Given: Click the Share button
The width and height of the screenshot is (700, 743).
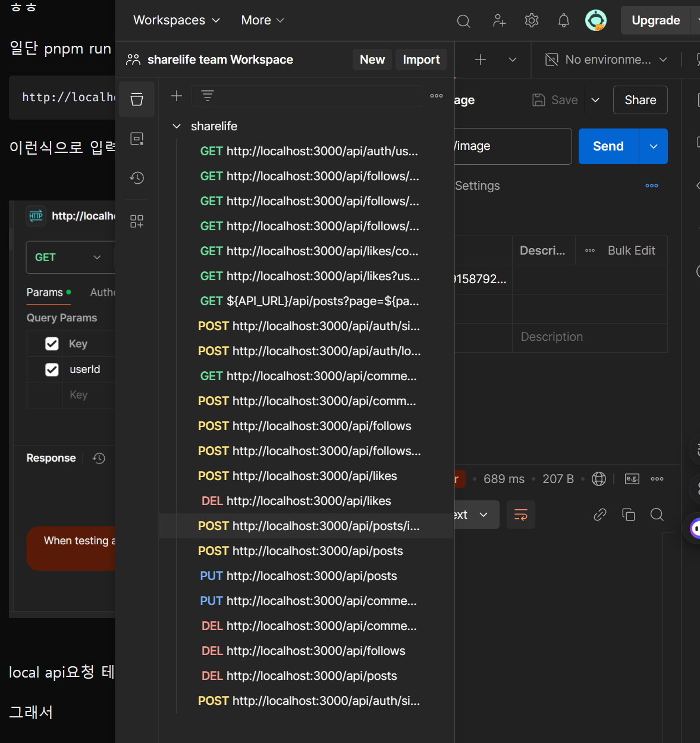Looking at the screenshot, I should [640, 100].
